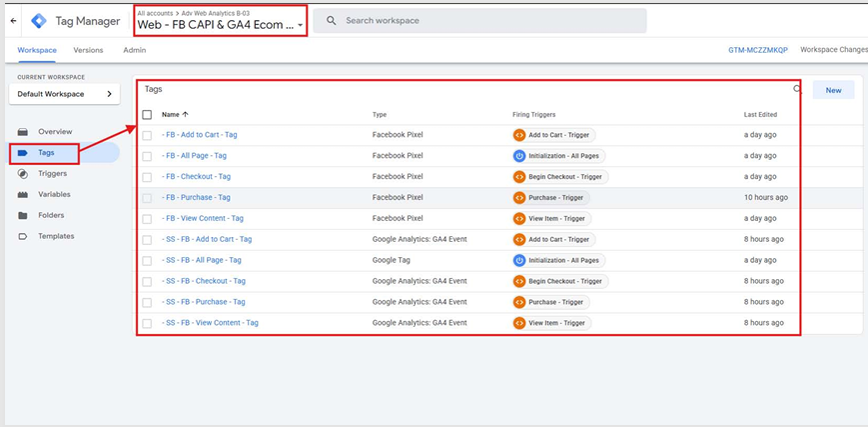This screenshot has width=868, height=427.
Task: Click trigger icon in FB - View Content row
Action: pos(518,218)
